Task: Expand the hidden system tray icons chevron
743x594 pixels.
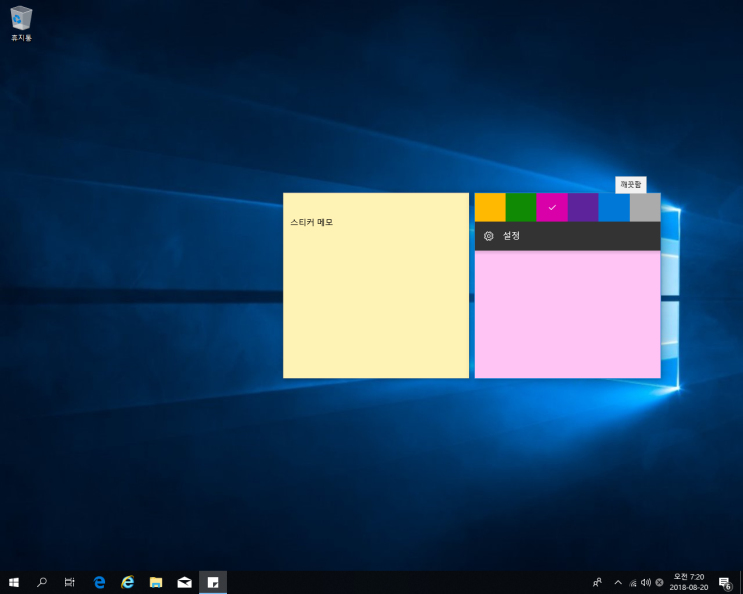Action: click(x=617, y=582)
